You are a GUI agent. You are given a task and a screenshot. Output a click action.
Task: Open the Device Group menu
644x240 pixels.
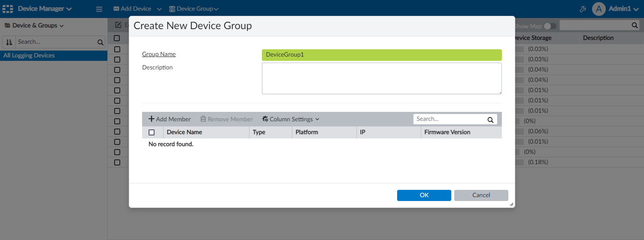click(194, 9)
